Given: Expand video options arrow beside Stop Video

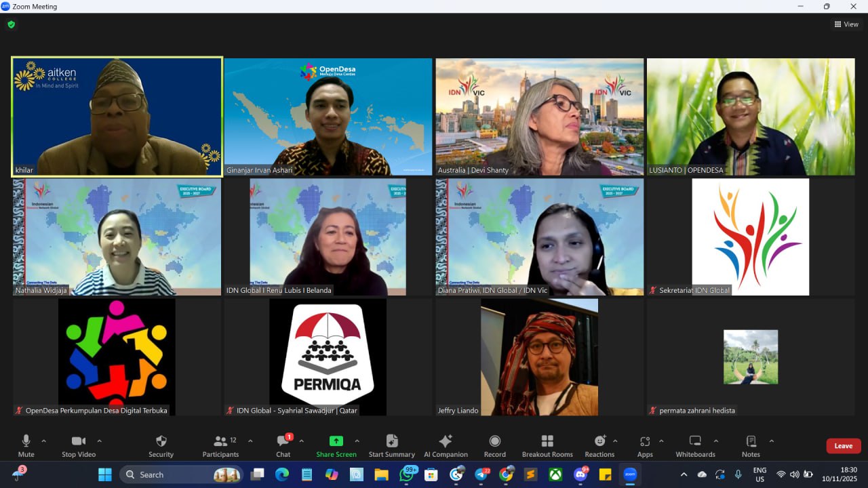Looking at the screenshot, I should pos(99,441).
